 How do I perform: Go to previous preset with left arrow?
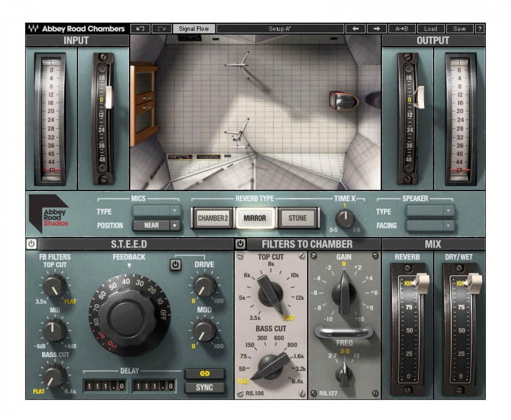pyautogui.click(x=356, y=29)
